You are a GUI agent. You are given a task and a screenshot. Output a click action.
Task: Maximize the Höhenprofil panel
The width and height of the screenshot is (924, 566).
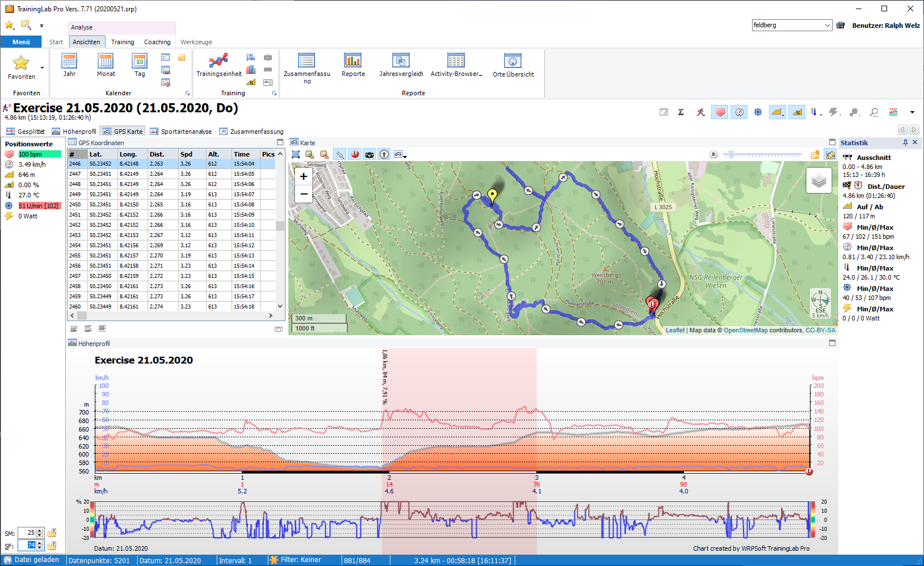[x=832, y=343]
